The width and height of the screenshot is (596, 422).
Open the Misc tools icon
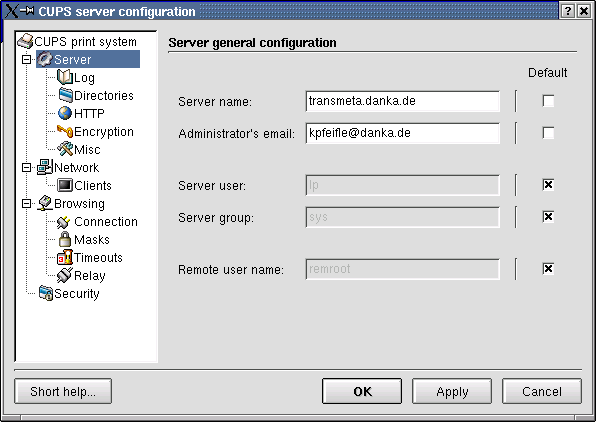pyautogui.click(x=65, y=149)
